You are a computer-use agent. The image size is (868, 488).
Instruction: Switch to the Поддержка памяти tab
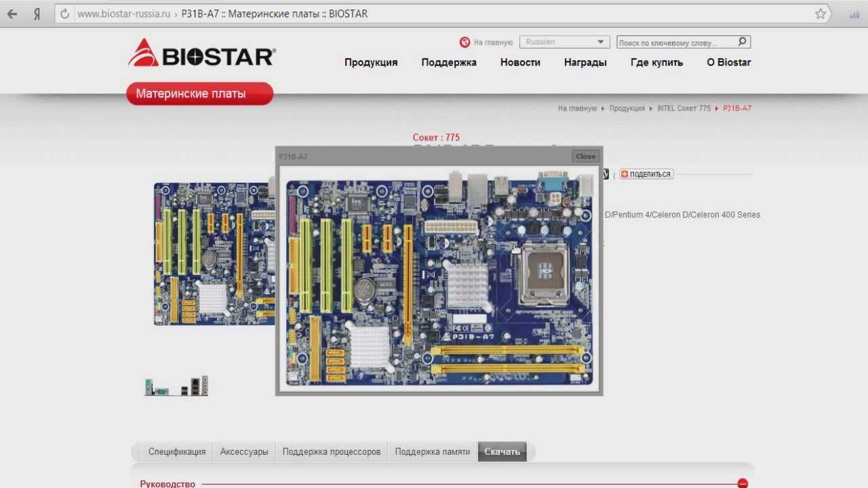[432, 452]
